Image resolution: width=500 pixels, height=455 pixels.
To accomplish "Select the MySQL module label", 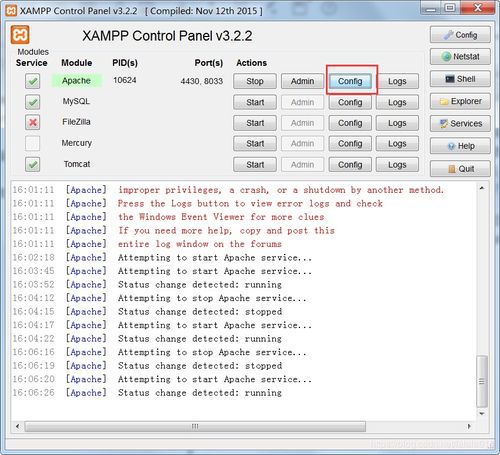I will (76, 101).
